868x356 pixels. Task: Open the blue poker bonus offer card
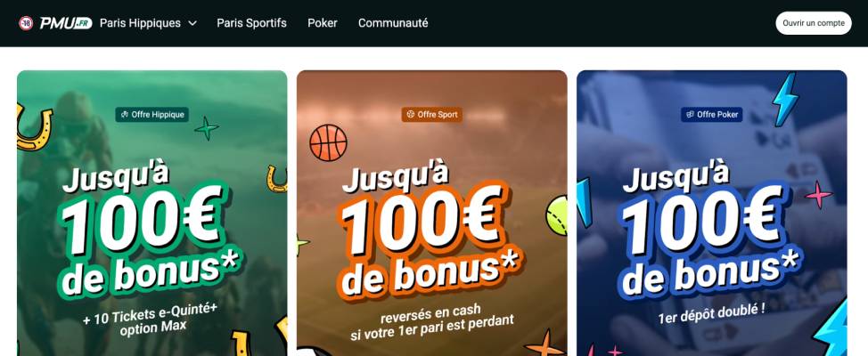coord(712,213)
